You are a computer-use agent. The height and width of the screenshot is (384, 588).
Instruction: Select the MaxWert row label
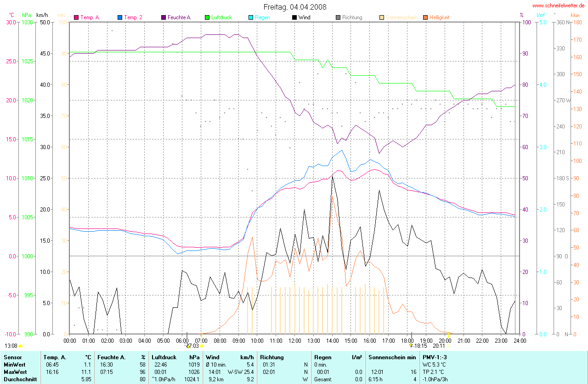pos(15,372)
